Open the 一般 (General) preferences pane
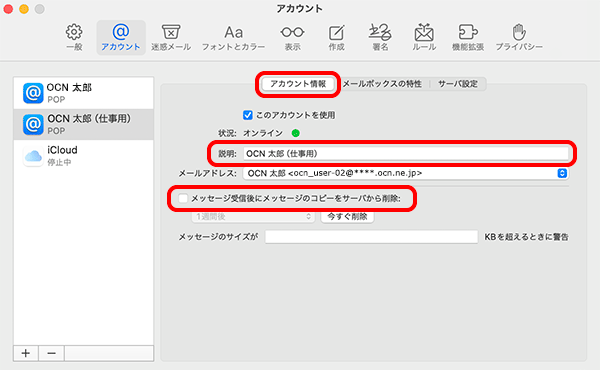The height and width of the screenshot is (370, 600). [74, 37]
